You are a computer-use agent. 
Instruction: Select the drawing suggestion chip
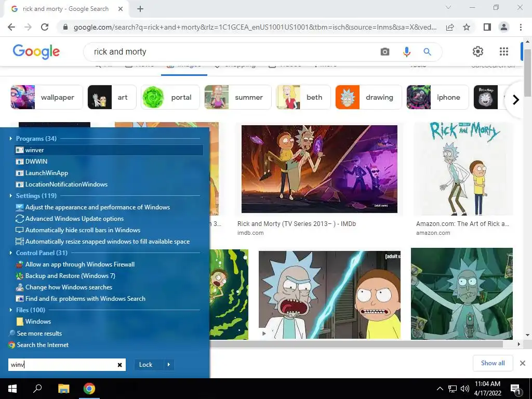(x=368, y=97)
